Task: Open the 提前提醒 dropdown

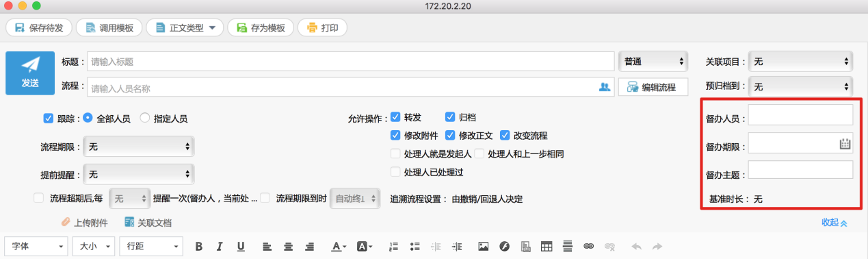Action: pyautogui.click(x=139, y=175)
